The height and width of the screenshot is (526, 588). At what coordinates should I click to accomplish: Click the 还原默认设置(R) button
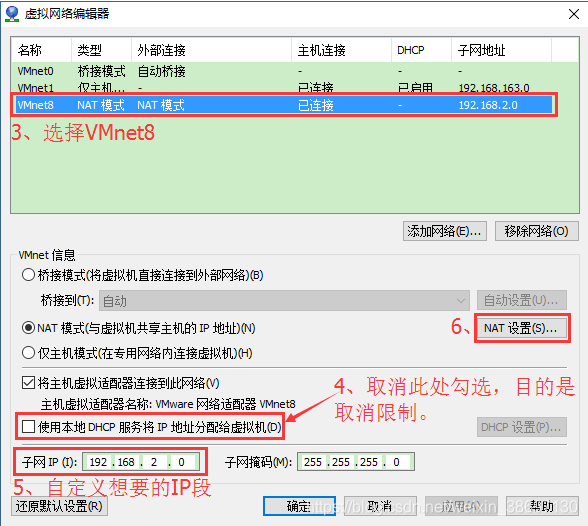[59, 506]
